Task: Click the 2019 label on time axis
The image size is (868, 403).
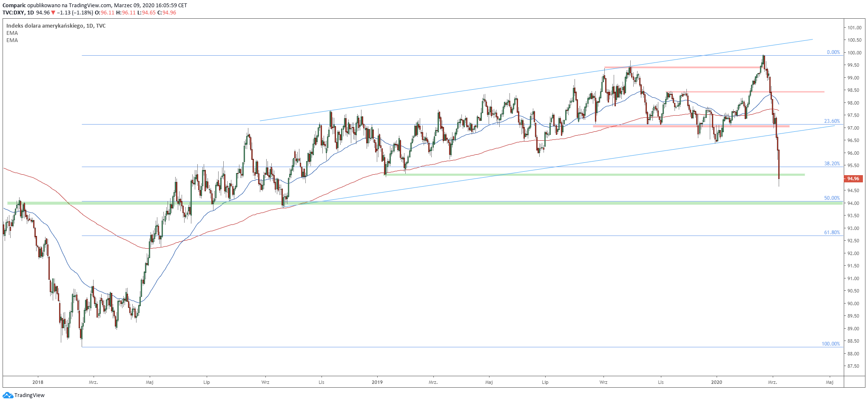Action: pyautogui.click(x=377, y=382)
